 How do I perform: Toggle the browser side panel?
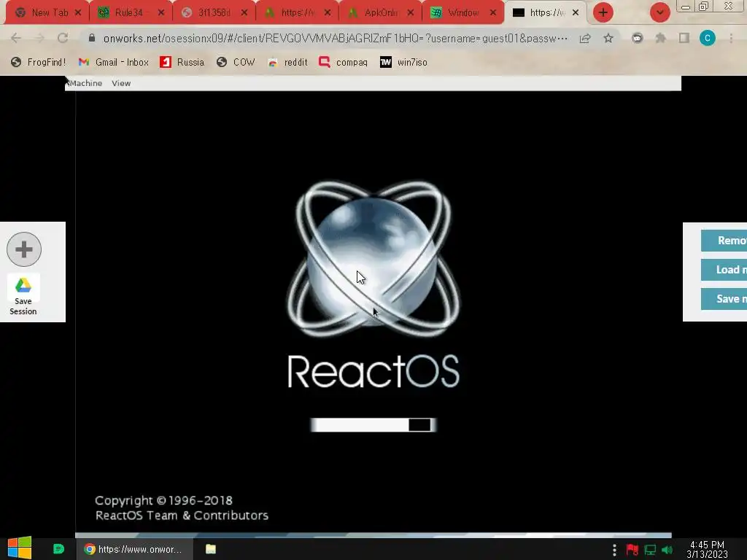(x=684, y=38)
